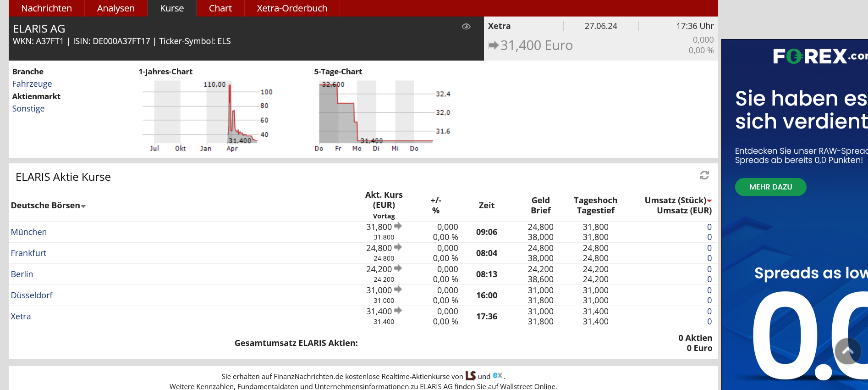Switch to the Xetra-Orderbuch tab
The image size is (868, 390).
tap(292, 8)
